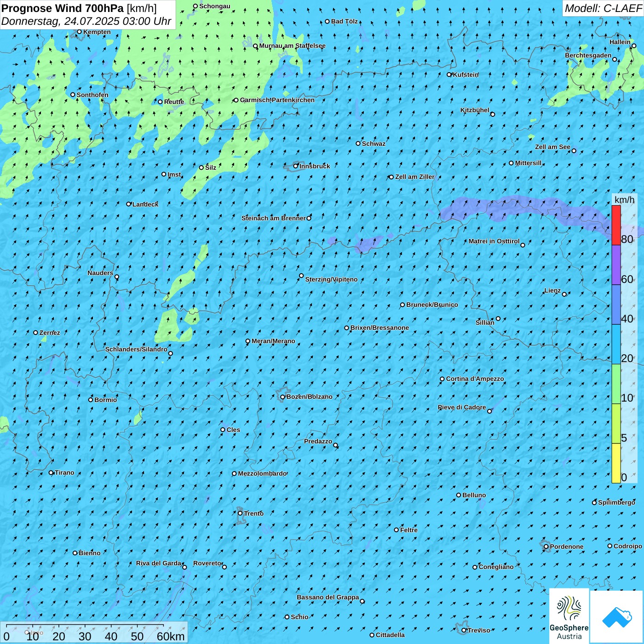Viewport: 644px width, 644px height.
Task: Click the Garmisch-Partenkirchen label
Action: pos(277,100)
